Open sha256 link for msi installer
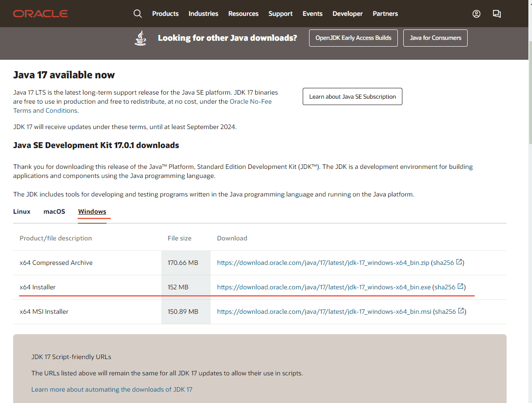Image resolution: width=532 pixels, height=403 pixels. (445, 312)
